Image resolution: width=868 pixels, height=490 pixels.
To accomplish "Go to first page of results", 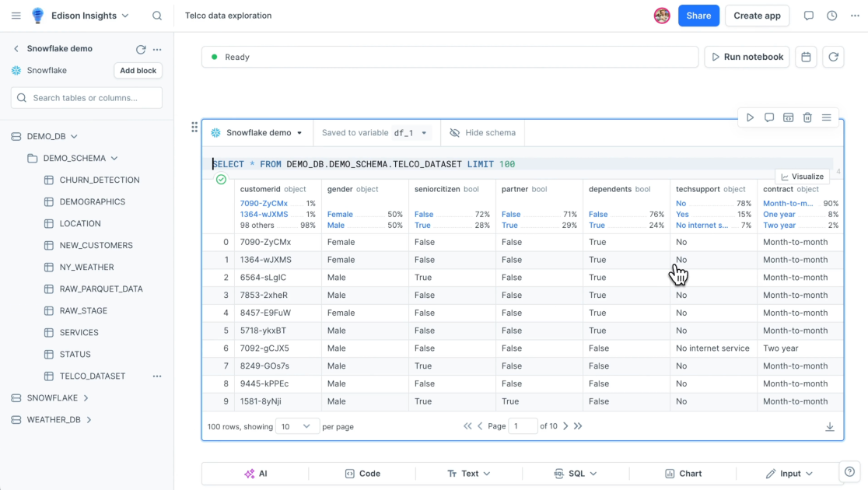I will (467, 425).
